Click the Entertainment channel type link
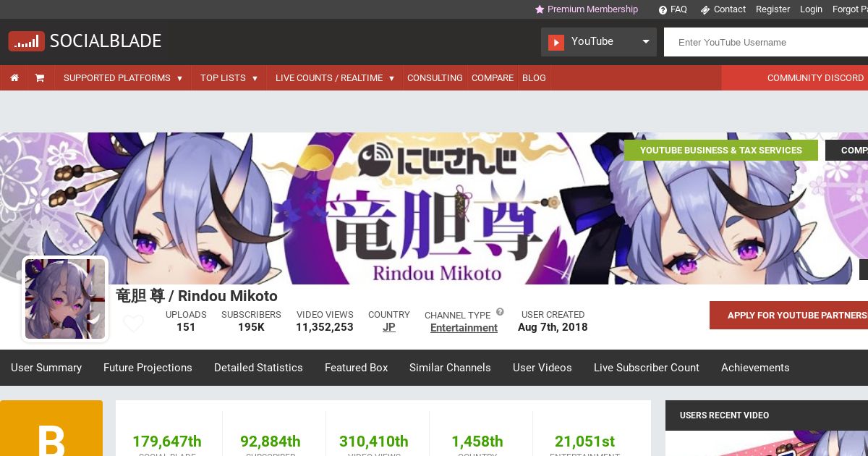 pos(464,328)
